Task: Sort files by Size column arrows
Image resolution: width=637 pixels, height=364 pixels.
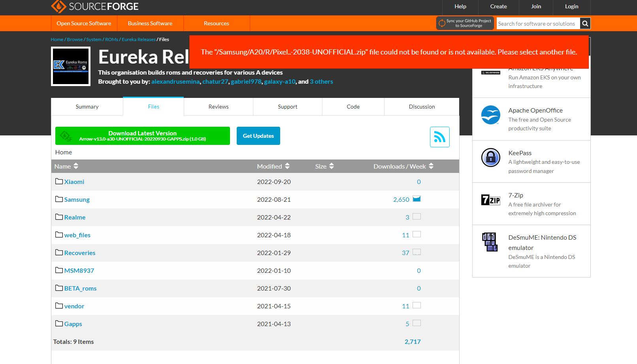Action: pyautogui.click(x=332, y=166)
